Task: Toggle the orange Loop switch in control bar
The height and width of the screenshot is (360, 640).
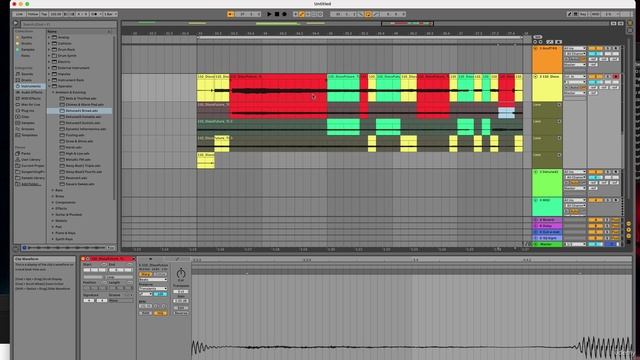Action: [x=368, y=14]
